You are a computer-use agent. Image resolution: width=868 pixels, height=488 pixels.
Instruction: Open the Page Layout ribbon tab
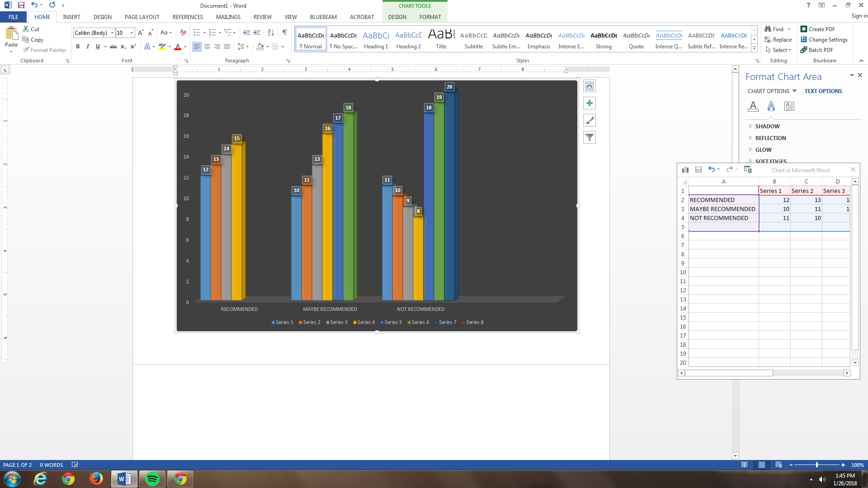(142, 17)
